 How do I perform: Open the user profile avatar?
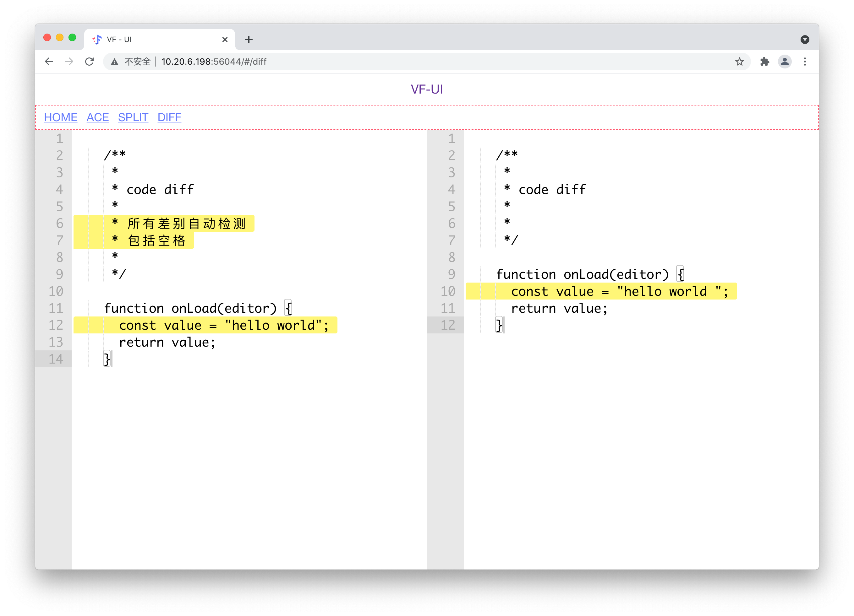[785, 61]
